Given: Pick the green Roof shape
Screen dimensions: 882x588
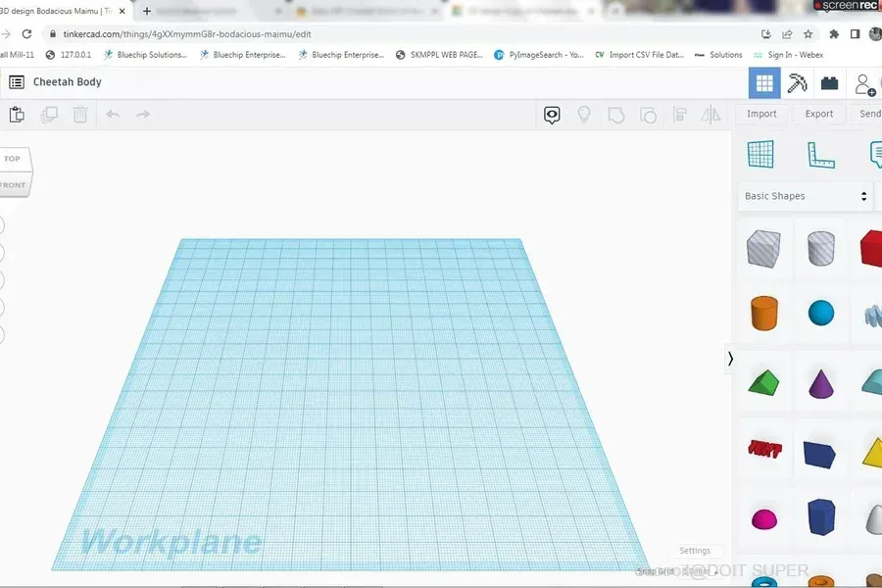Looking at the screenshot, I should (763, 384).
